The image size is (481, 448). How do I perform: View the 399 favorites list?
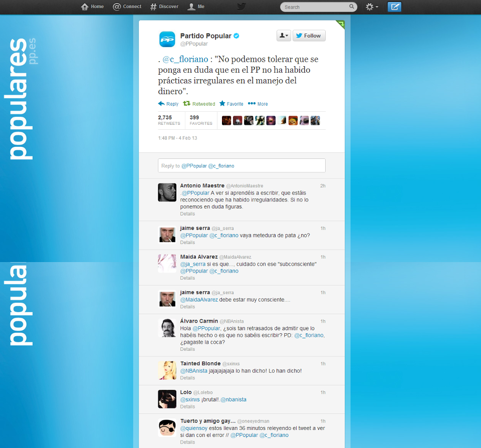click(x=201, y=120)
